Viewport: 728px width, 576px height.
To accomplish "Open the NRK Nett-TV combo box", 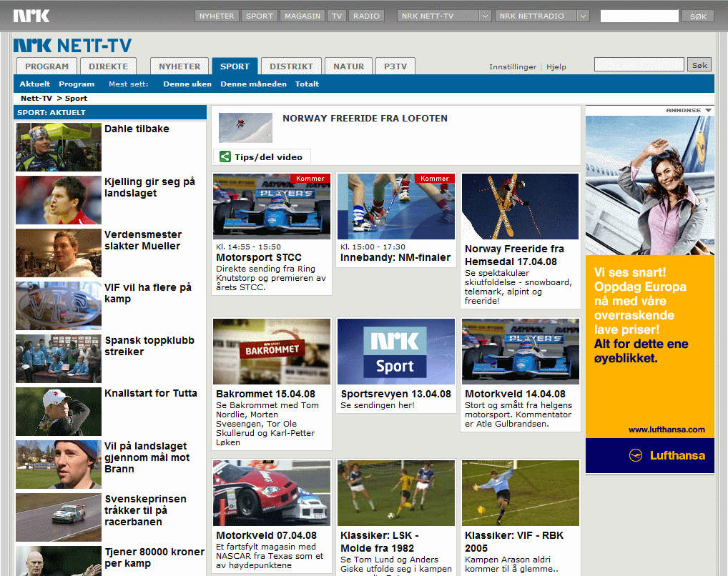I will point(444,16).
